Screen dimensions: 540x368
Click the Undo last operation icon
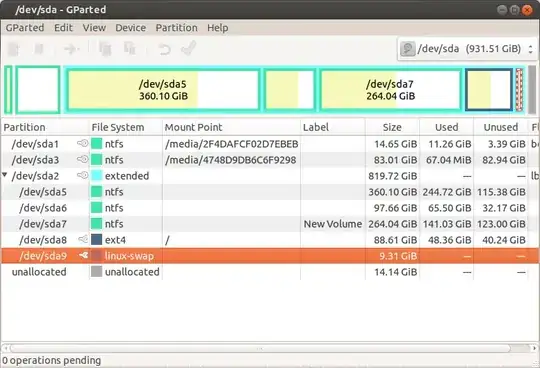tap(164, 49)
